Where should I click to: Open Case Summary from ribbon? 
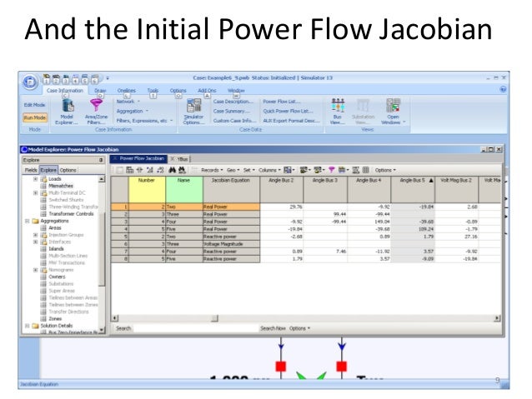tap(231, 111)
